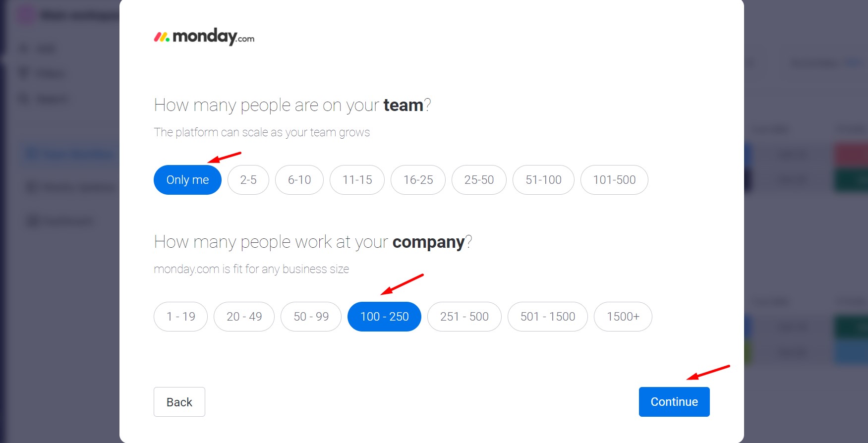Select the 100 - 250 company size pill
The image size is (868, 443).
coord(384,317)
